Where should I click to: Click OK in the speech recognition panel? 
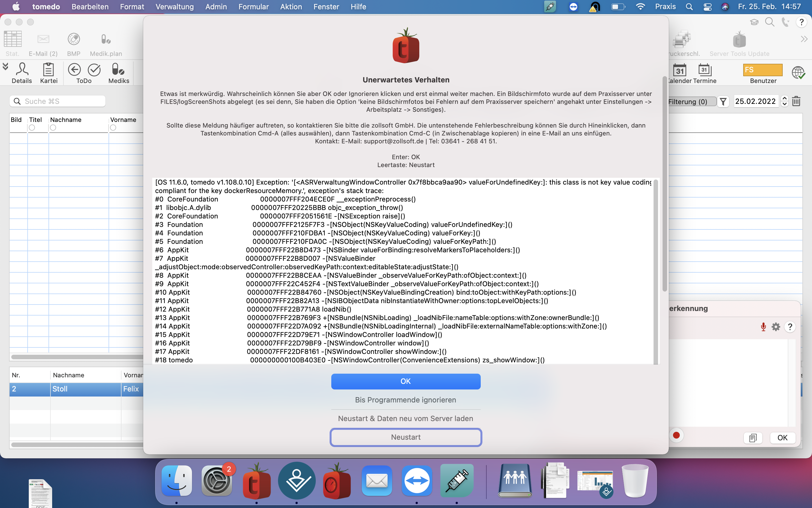pos(782,438)
